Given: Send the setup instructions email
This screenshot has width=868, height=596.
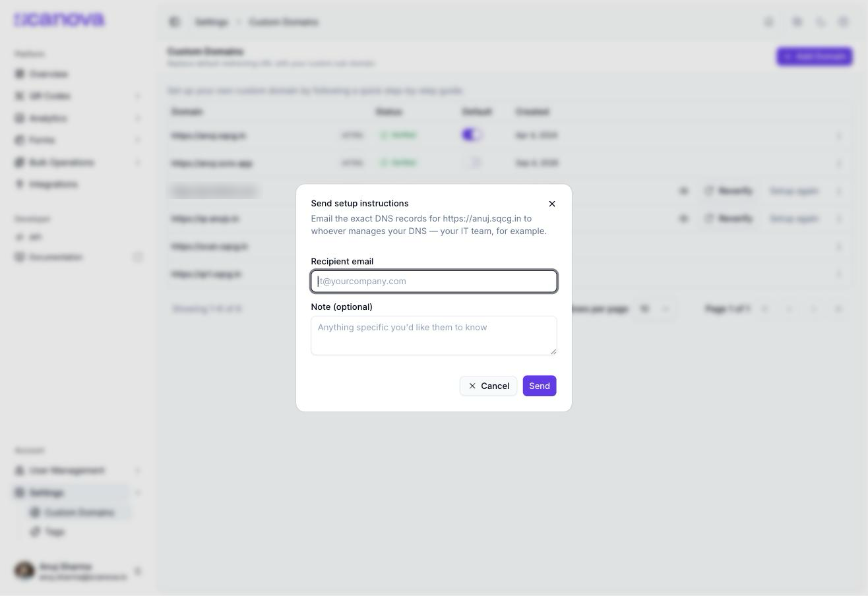Looking at the screenshot, I should [540, 386].
